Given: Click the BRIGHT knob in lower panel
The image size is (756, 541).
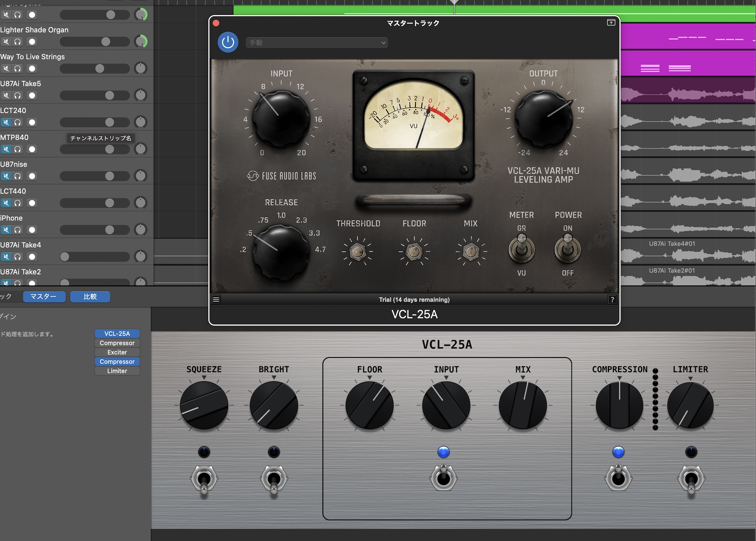Looking at the screenshot, I should point(274,405).
